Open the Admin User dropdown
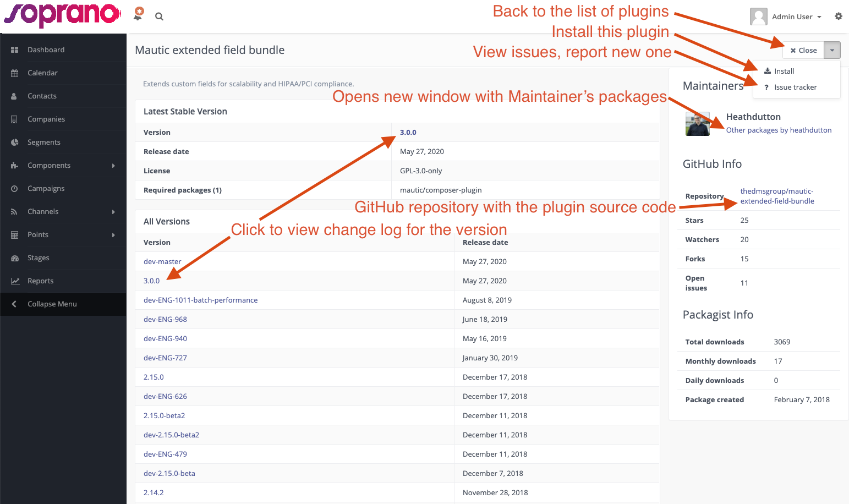 coord(786,17)
